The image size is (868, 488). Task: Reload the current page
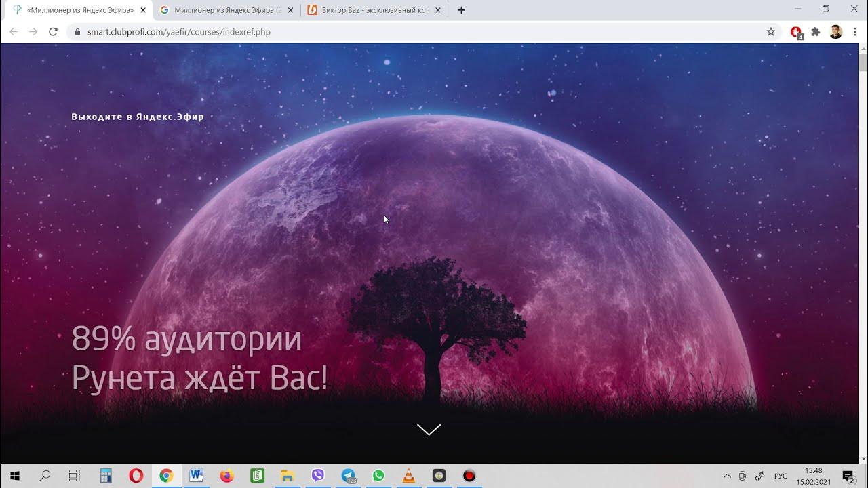(53, 32)
